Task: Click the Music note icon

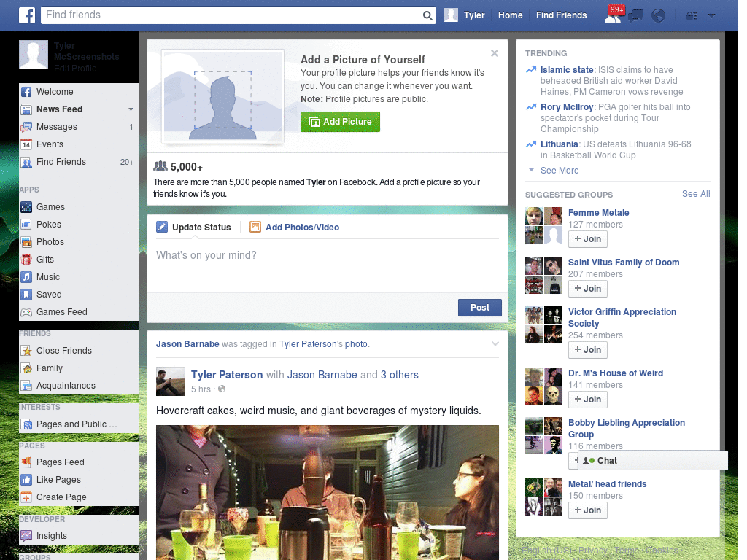Action: point(26,277)
